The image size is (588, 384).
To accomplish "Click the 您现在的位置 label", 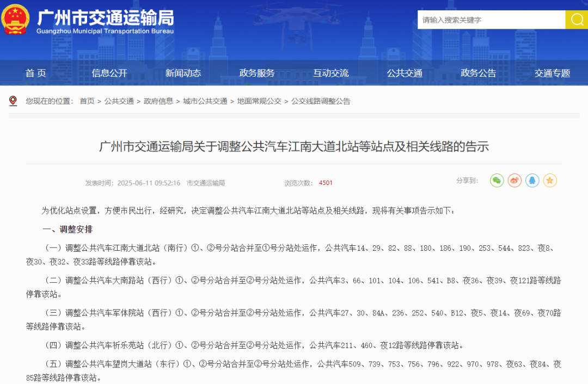I will (x=49, y=101).
